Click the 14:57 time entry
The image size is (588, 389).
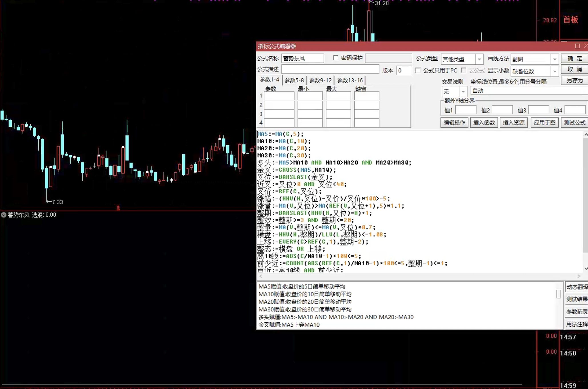[568, 337]
